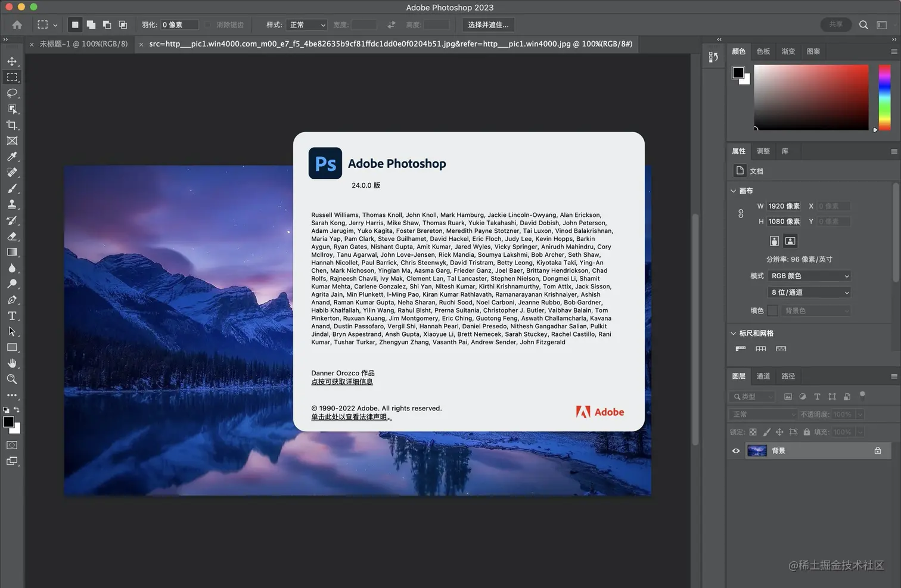
Task: Toggle the width-height link icon for canvas
Action: (x=741, y=213)
